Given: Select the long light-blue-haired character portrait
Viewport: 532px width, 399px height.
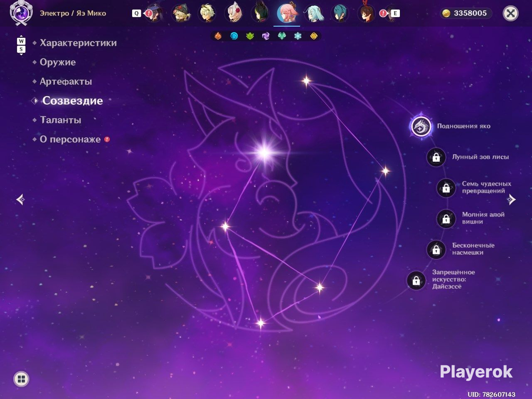Looking at the screenshot, I should (313, 14).
